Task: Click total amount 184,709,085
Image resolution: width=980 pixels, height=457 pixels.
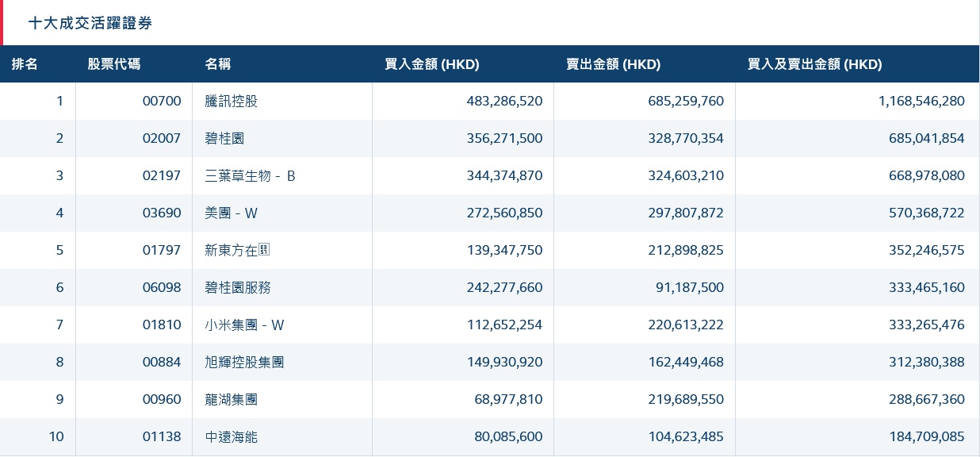Action: point(927,437)
